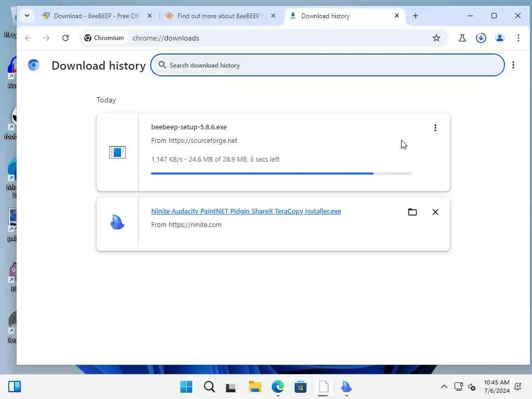The height and width of the screenshot is (399, 532).
Task: Go forward to the next page
Action: click(x=46, y=38)
